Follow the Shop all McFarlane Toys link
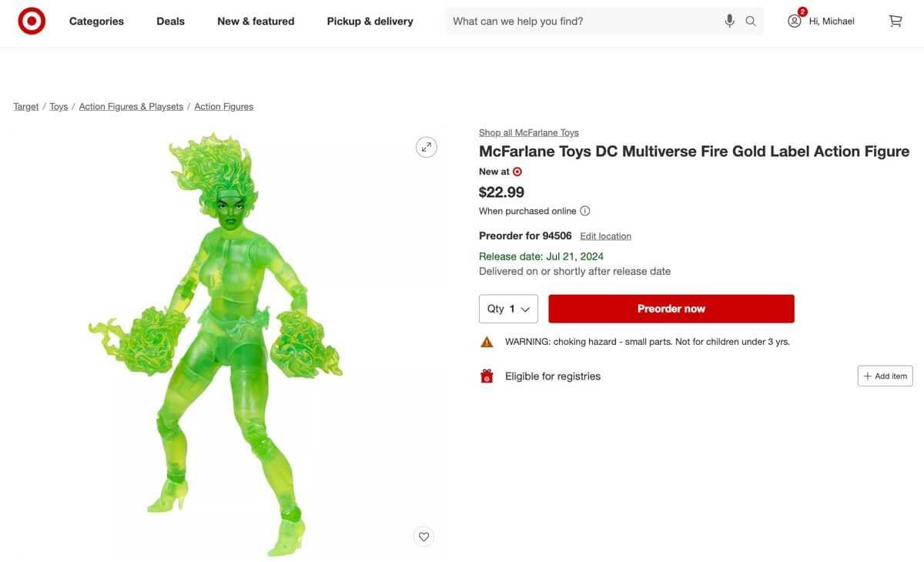The image size is (924, 562). (528, 132)
